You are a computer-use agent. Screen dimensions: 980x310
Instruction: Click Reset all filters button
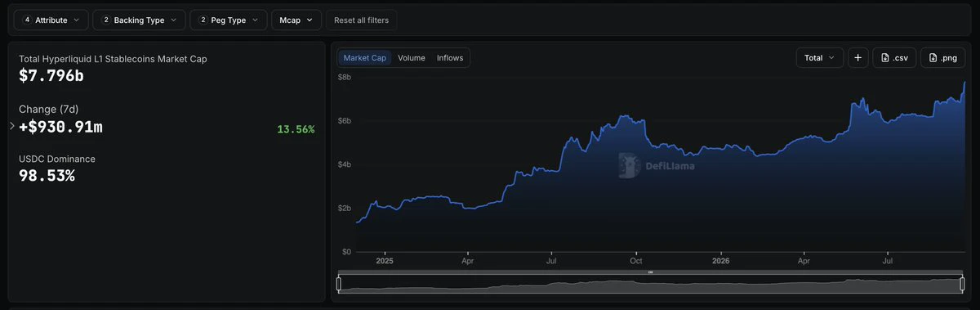click(362, 20)
